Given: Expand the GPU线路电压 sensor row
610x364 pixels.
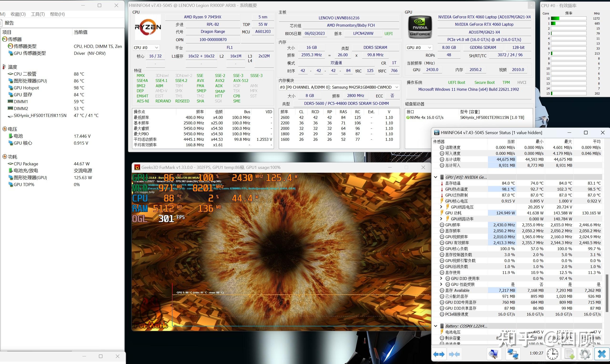Looking at the screenshot, I should point(441,207).
